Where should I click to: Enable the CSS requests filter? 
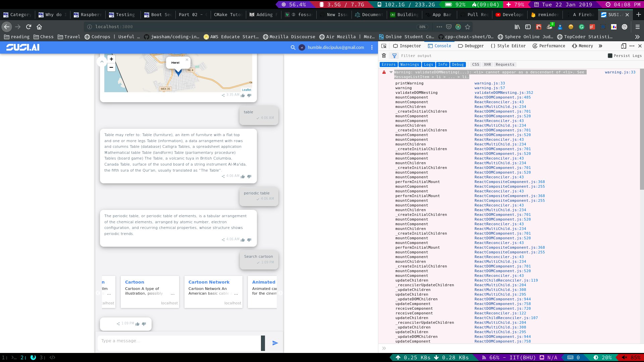(x=476, y=64)
